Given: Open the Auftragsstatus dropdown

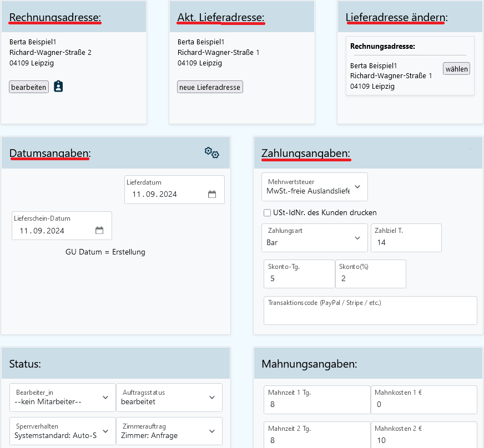Looking at the screenshot, I should 169,398.
